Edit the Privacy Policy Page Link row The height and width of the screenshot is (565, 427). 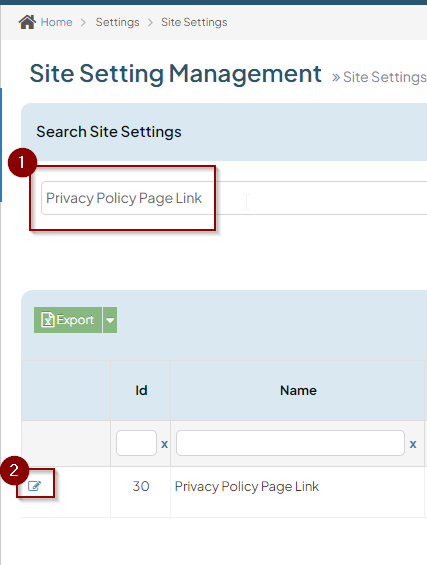(x=35, y=486)
